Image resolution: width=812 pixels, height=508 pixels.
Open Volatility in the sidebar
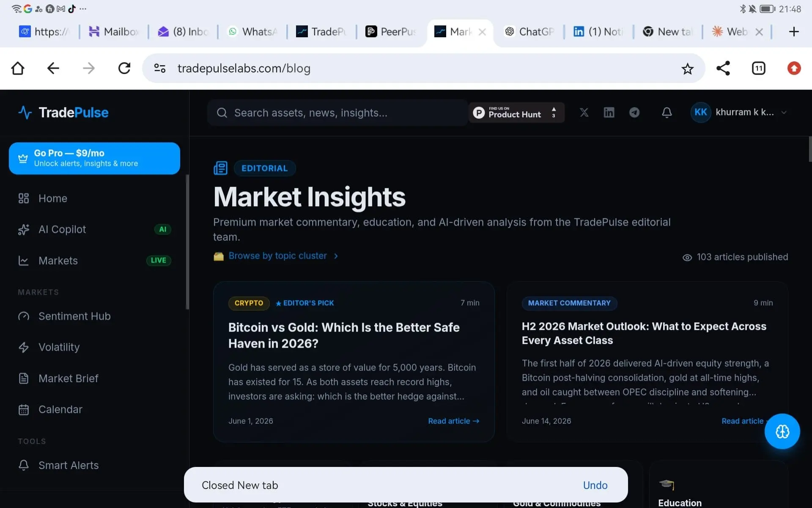pos(94,347)
